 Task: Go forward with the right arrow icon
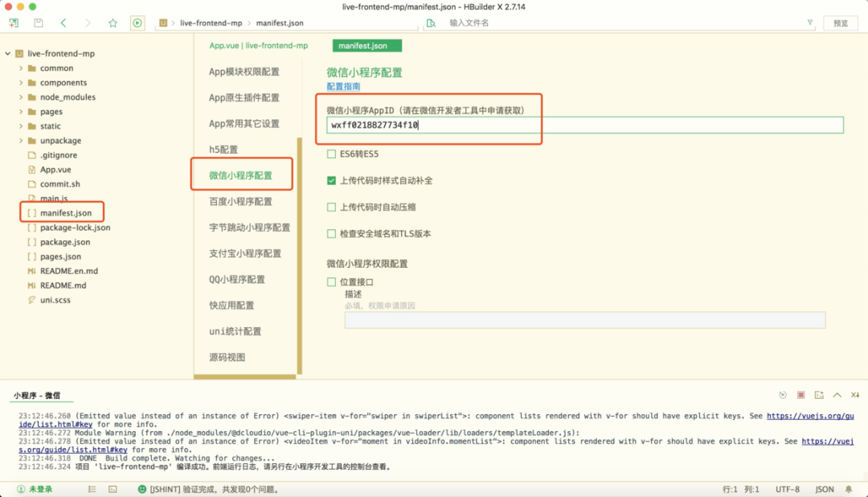click(88, 23)
